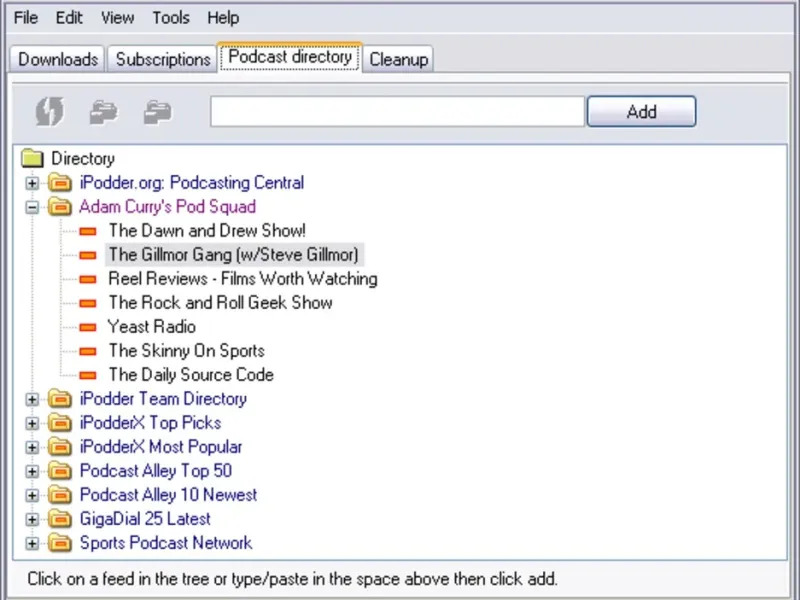Select the iPodderX Most Popular label

(161, 446)
